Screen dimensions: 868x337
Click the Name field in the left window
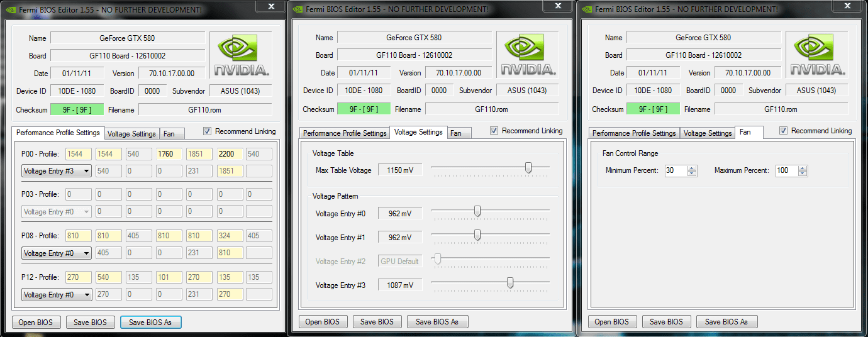click(x=128, y=38)
